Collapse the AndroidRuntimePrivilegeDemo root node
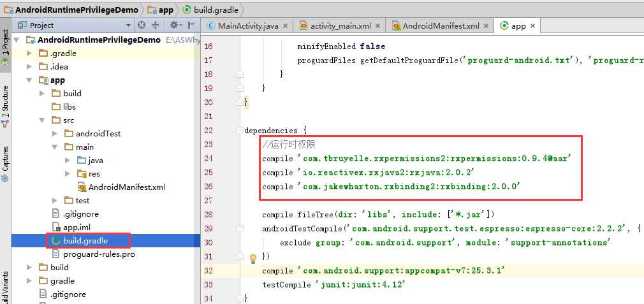 coord(17,40)
